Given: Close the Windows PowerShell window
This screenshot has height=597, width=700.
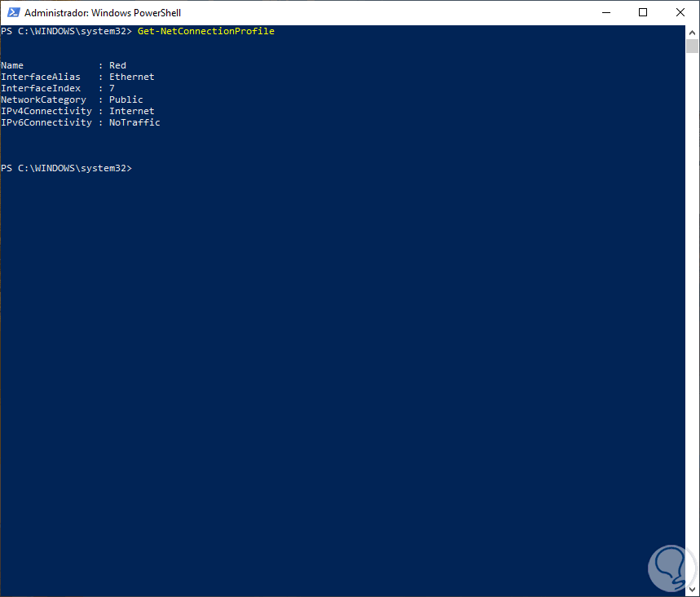Looking at the screenshot, I should click(680, 12).
